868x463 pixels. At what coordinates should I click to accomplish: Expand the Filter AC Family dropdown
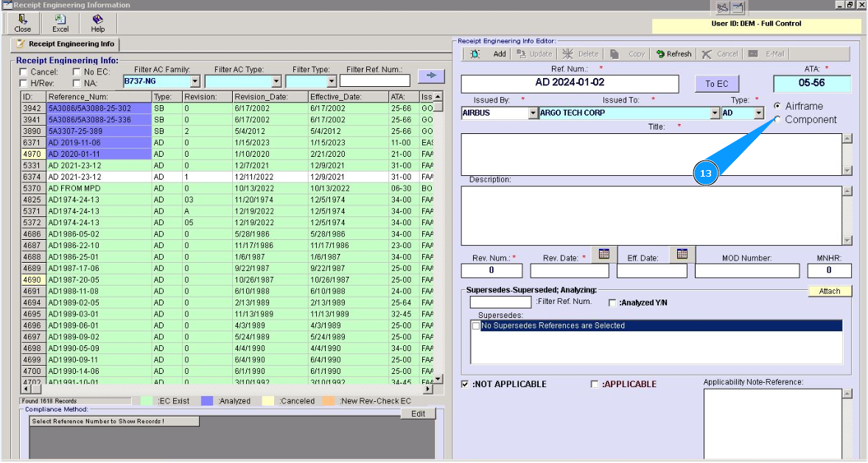(195, 82)
